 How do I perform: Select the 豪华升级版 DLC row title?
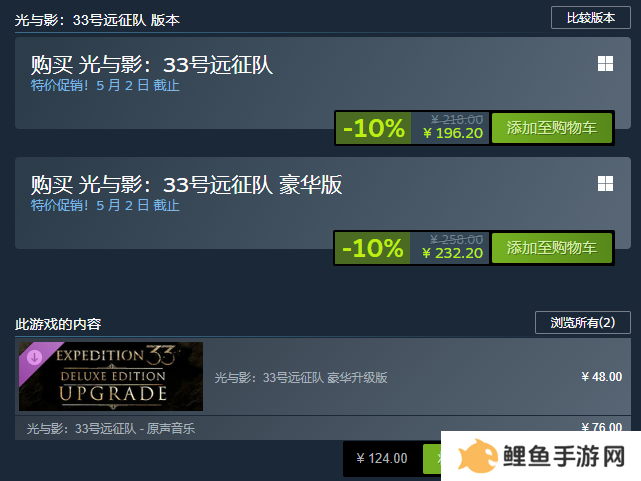301,378
